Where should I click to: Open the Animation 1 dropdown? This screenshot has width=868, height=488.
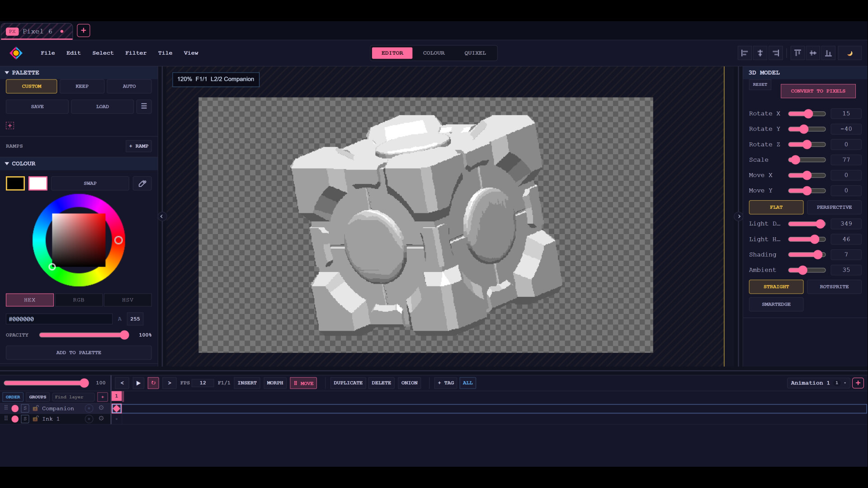[819, 383]
